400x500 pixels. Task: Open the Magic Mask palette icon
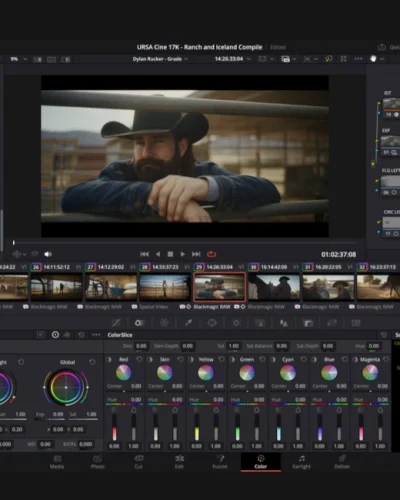260,323
